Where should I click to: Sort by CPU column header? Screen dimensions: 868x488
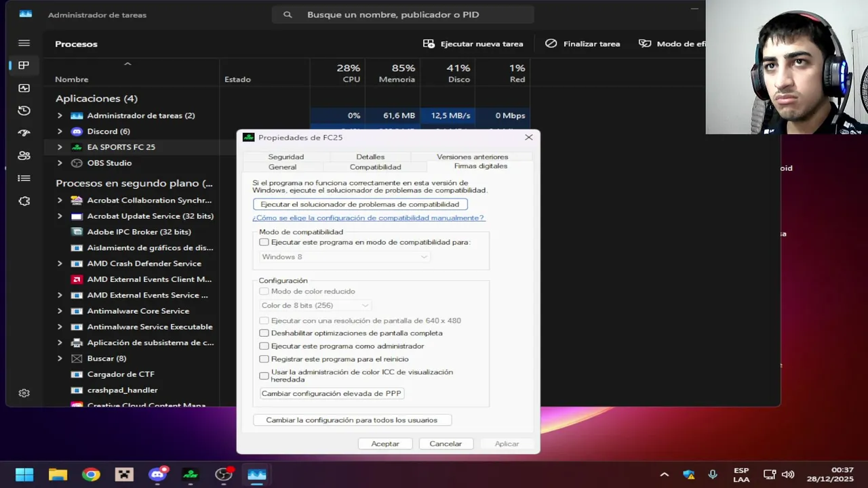coord(338,73)
